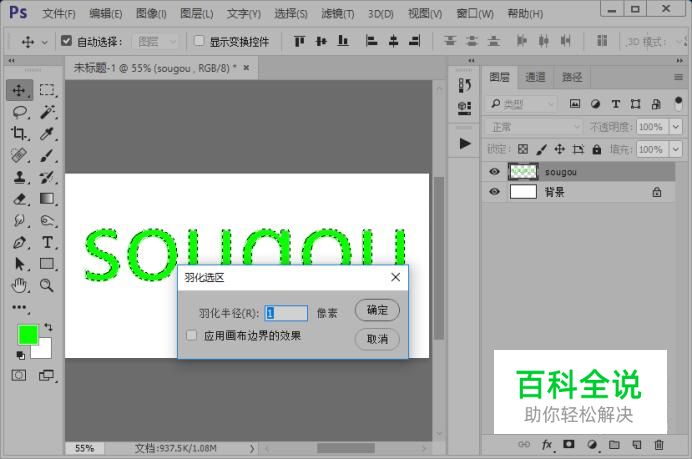Image resolution: width=692 pixels, height=459 pixels.
Task: Open the Edit (编辑) menu
Action: tap(105, 14)
